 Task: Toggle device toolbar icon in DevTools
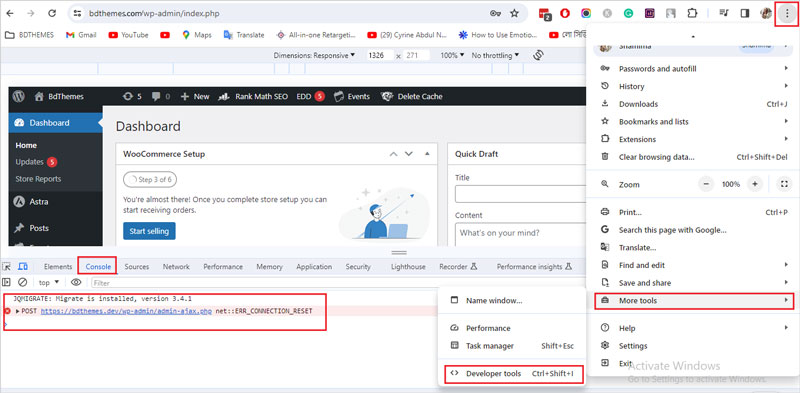[x=22, y=266]
